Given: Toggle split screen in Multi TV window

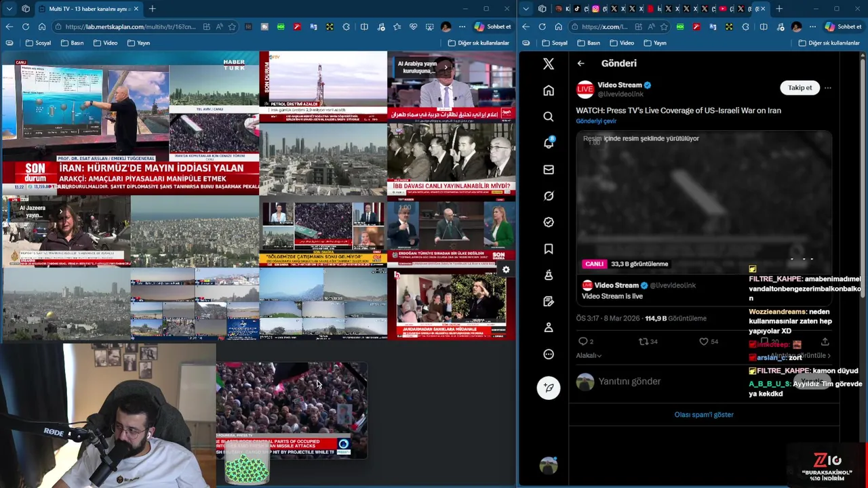Looking at the screenshot, I should click(x=364, y=26).
